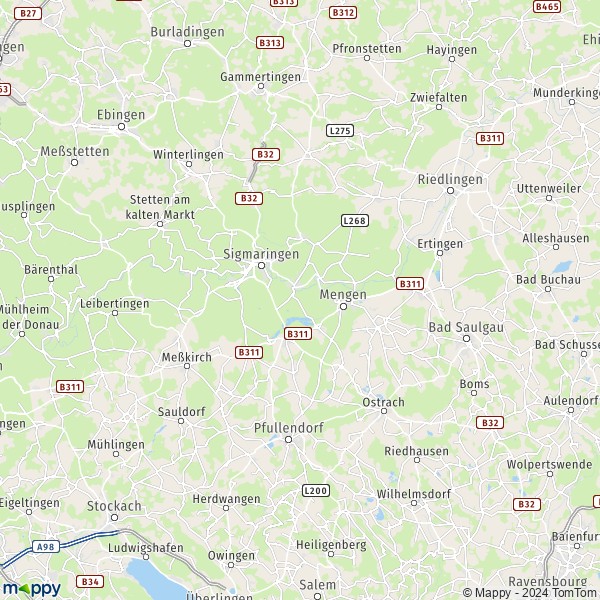Viewport: 600px width, 600px height.
Task: Click the L268 road badge
Action: [x=355, y=220]
